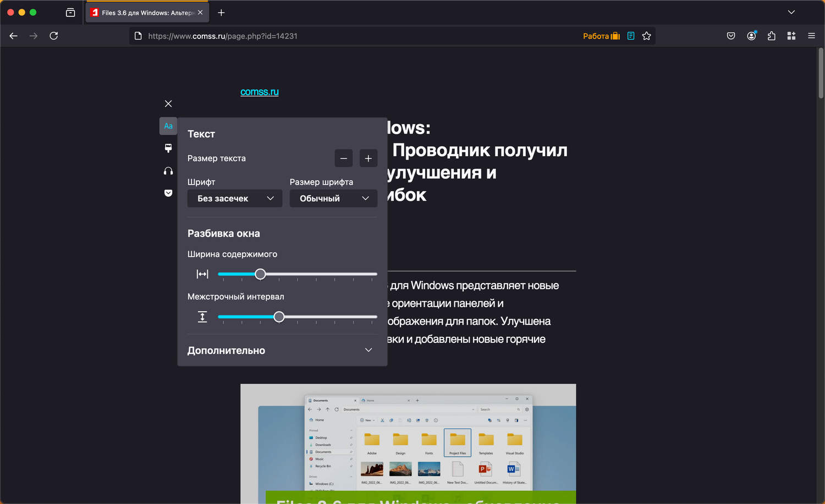The width and height of the screenshot is (825, 504).
Task: Close the Files 3.6 для Windows tab
Action: 200,13
